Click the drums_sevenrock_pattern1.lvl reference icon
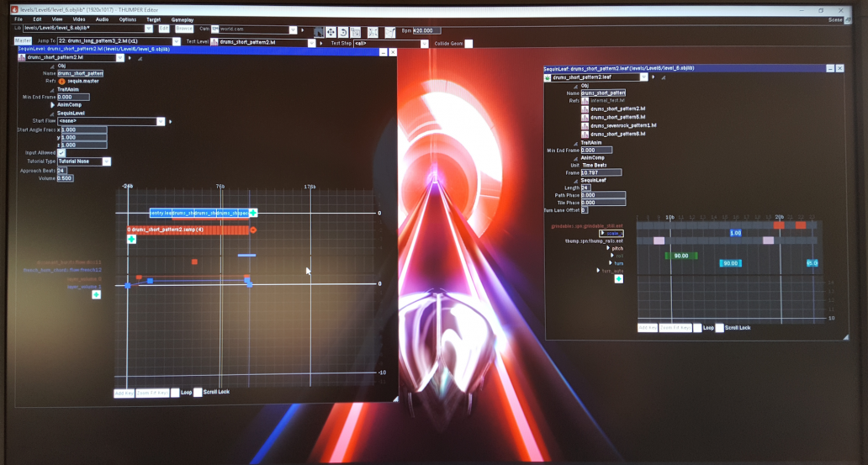This screenshot has height=465, width=868. tap(585, 125)
